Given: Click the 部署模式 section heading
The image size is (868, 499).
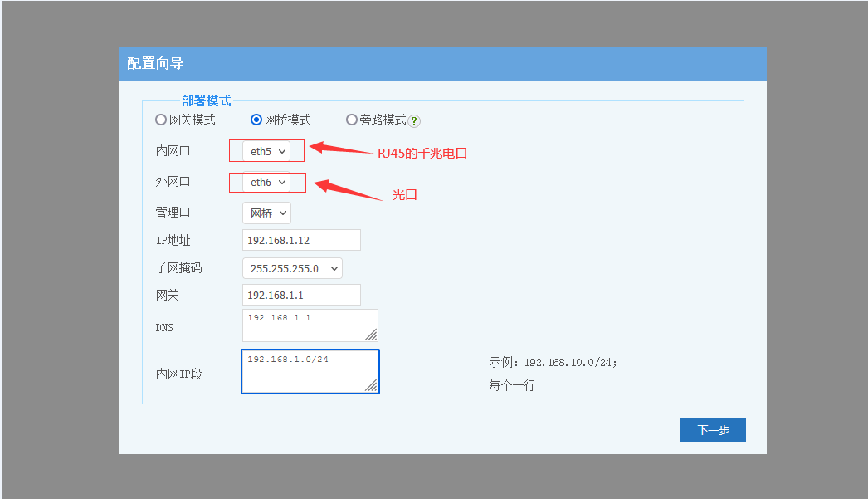Looking at the screenshot, I should click(x=206, y=100).
